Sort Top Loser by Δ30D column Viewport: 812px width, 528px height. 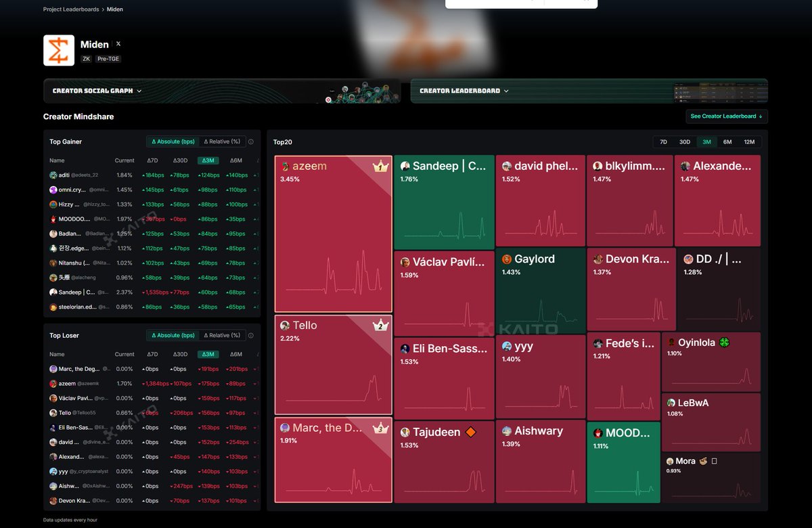180,354
